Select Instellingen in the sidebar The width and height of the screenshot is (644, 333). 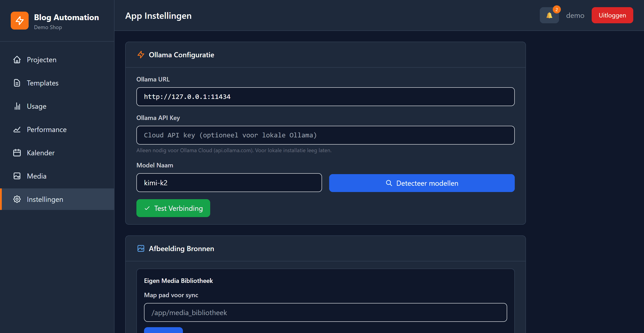(x=57, y=199)
